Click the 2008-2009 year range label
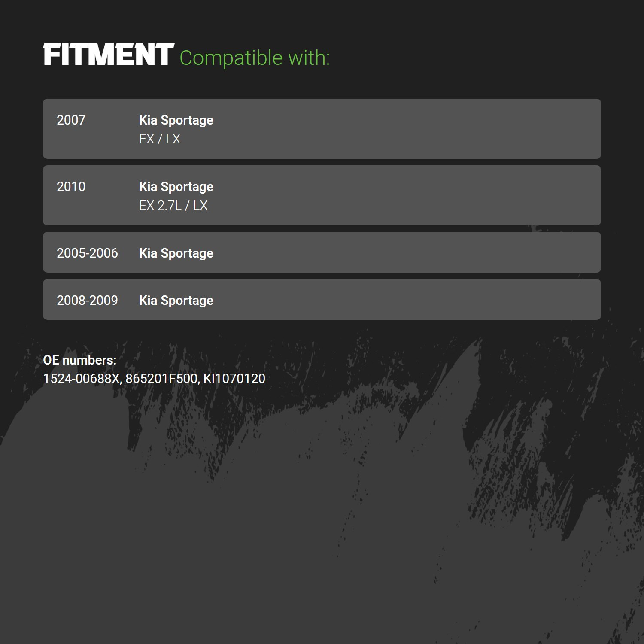The image size is (644, 644). pyautogui.click(x=87, y=301)
